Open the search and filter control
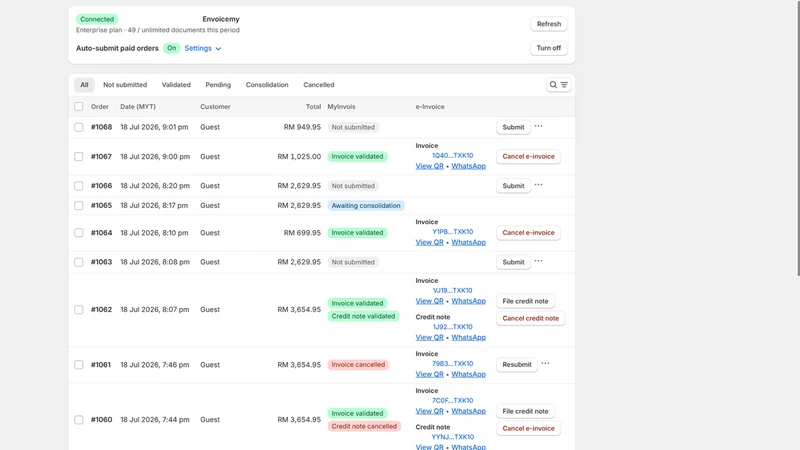Viewport: 800px width, 450px height. tap(558, 85)
